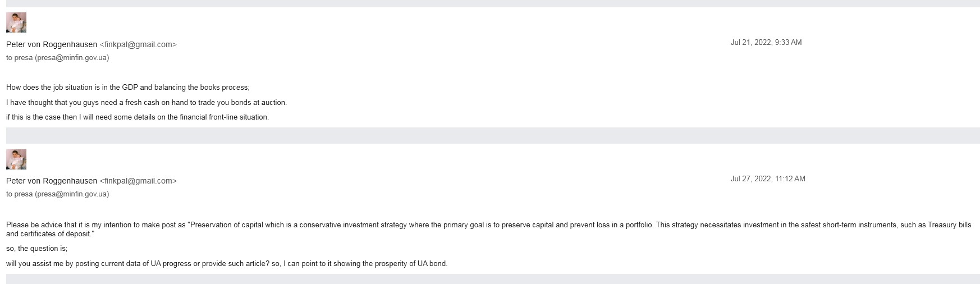
Task: Click gray divider below the Jul 27 email
Action: [x=493, y=279]
